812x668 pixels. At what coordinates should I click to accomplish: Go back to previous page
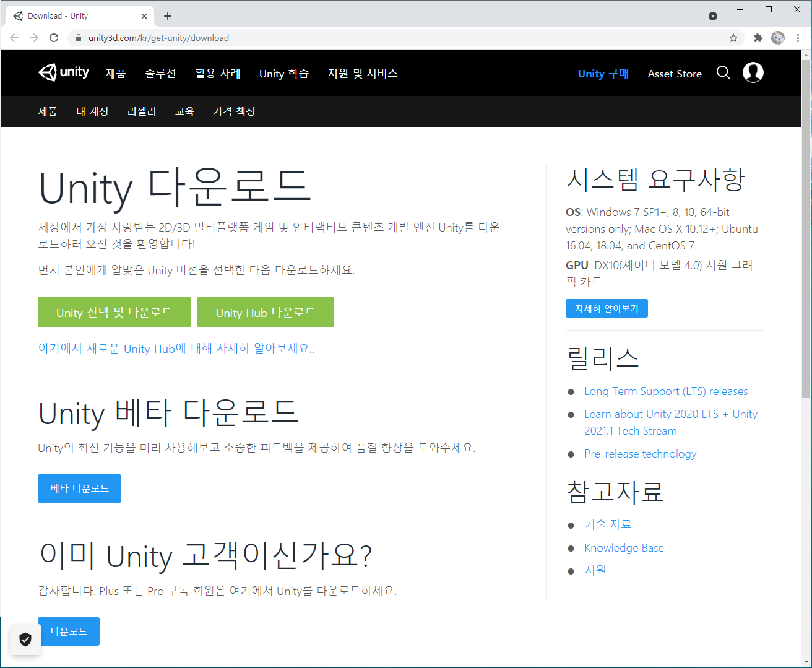[x=14, y=38]
